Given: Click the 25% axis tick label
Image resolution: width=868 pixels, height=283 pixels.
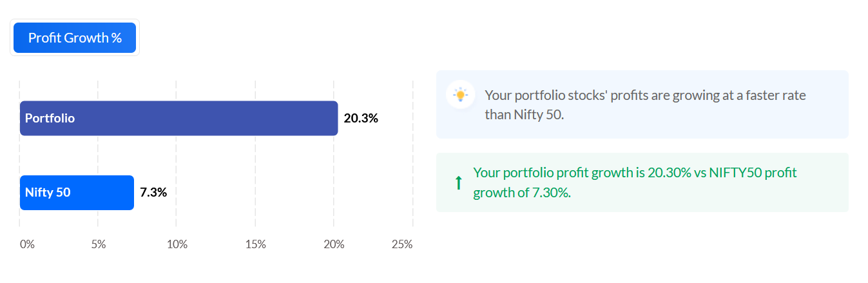Looking at the screenshot, I should pyautogui.click(x=402, y=245).
